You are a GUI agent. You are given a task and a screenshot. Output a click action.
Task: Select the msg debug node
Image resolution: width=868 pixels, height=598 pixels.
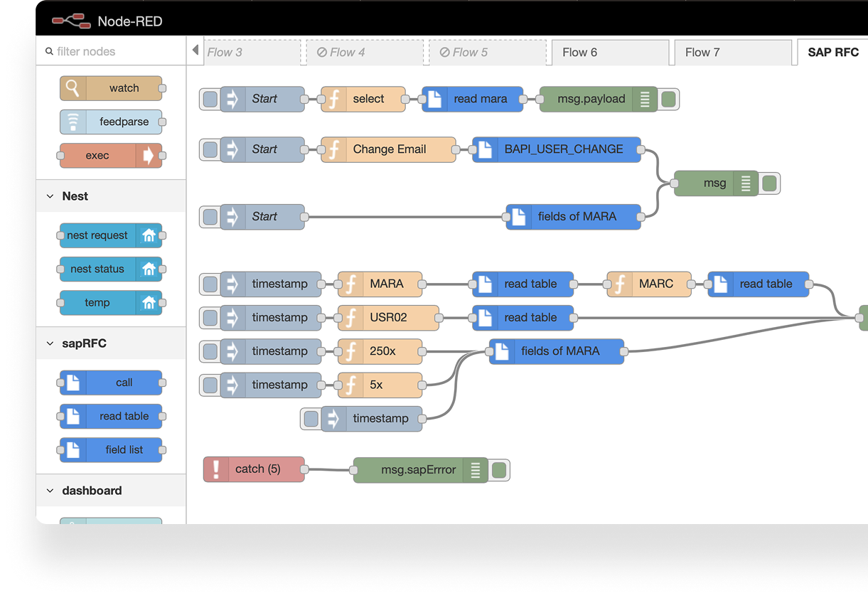point(716,183)
